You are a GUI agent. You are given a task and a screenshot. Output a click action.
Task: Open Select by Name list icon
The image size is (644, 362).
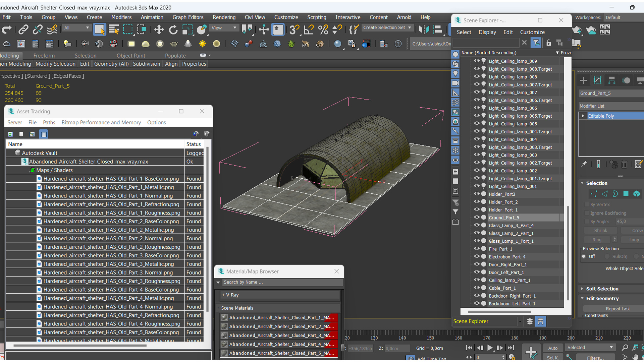tap(114, 29)
